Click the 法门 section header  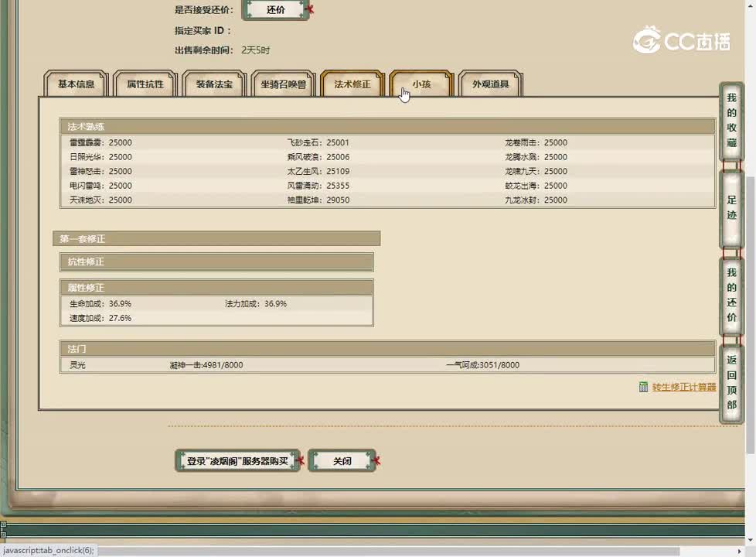[x=387, y=348]
